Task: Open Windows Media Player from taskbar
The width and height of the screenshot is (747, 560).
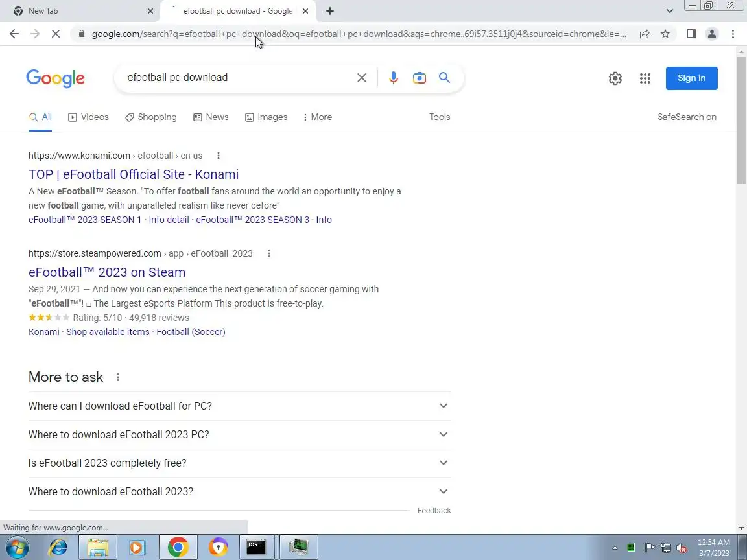Action: pyautogui.click(x=137, y=548)
